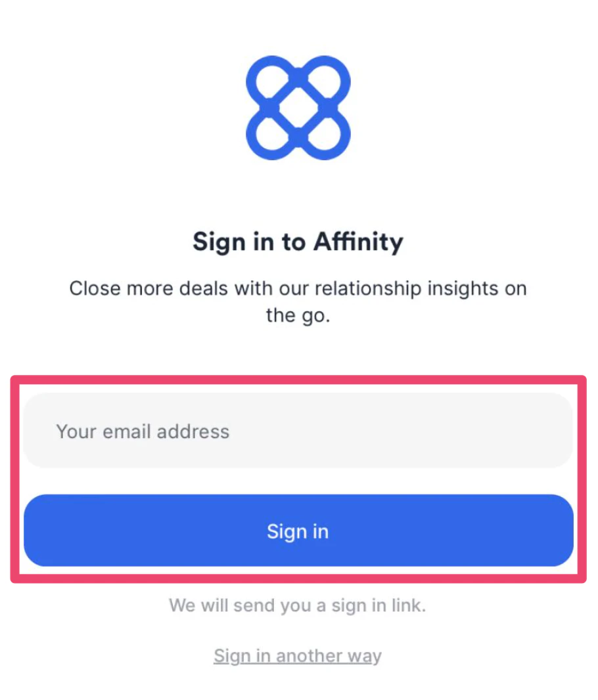Submit with the Sign in button

pyautogui.click(x=298, y=531)
